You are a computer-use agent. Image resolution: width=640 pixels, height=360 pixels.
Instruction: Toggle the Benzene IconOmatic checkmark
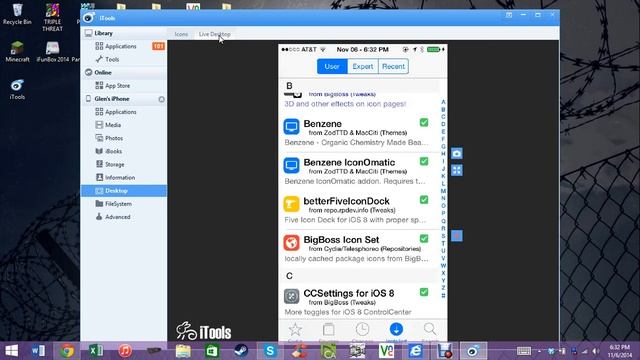click(424, 161)
